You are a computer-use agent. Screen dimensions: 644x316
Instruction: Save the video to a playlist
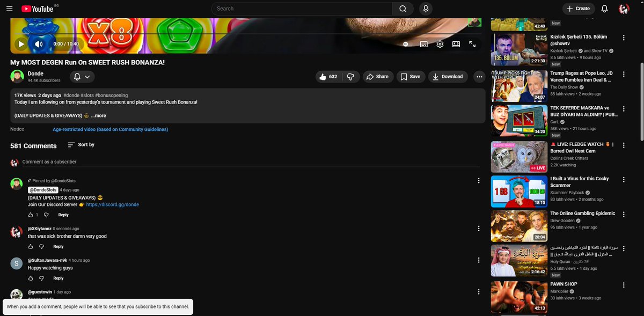[x=411, y=77]
